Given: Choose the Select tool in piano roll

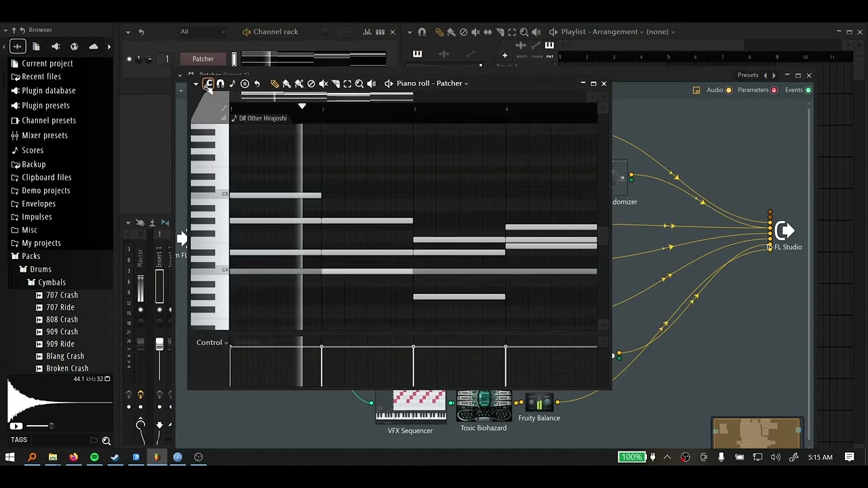Looking at the screenshot, I should pos(347,83).
